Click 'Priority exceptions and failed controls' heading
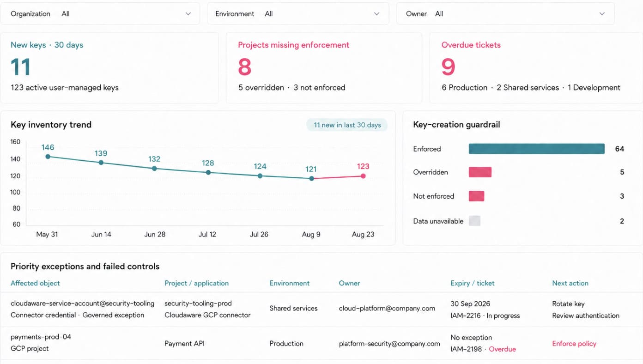643x364 pixels. coord(85,267)
